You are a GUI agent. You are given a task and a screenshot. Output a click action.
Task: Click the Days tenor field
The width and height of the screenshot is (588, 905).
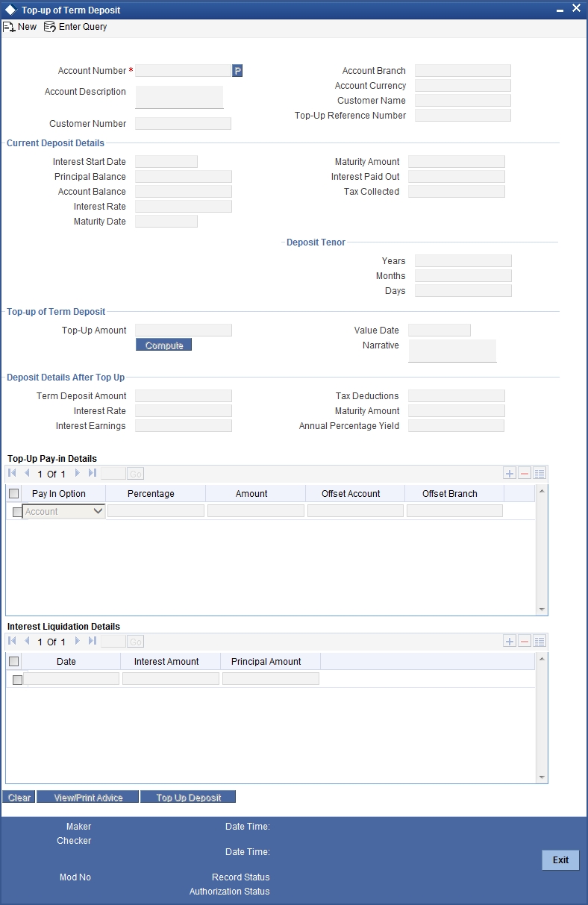(x=463, y=291)
